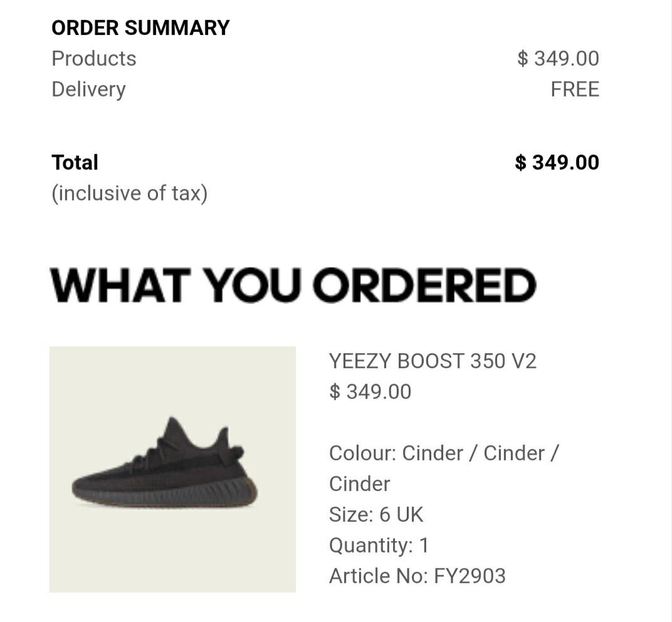The image size is (672, 622).
Task: Click the page's right edge scrollbar area
Action: pyautogui.click(x=670, y=311)
